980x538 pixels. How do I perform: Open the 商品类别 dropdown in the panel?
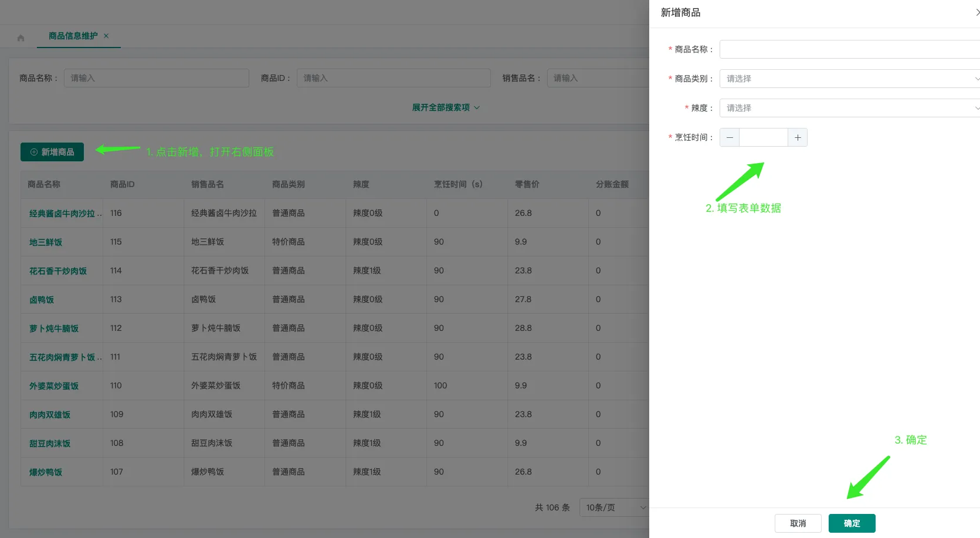(x=850, y=79)
